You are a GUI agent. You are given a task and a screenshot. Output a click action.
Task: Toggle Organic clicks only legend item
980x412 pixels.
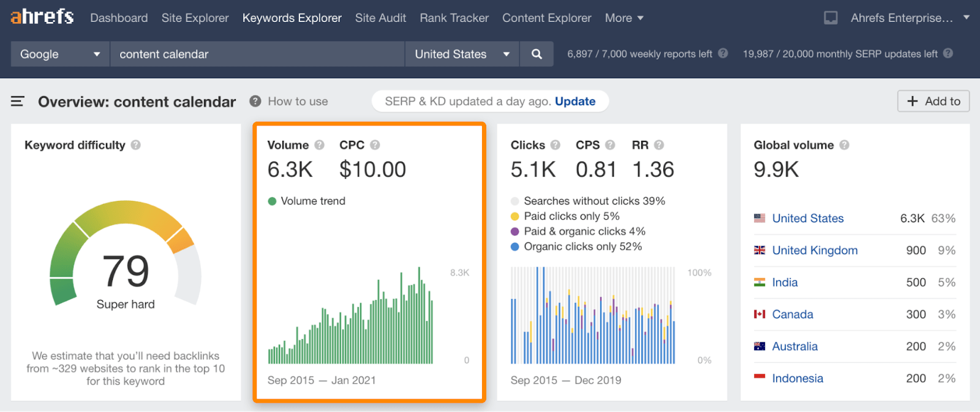coord(515,247)
